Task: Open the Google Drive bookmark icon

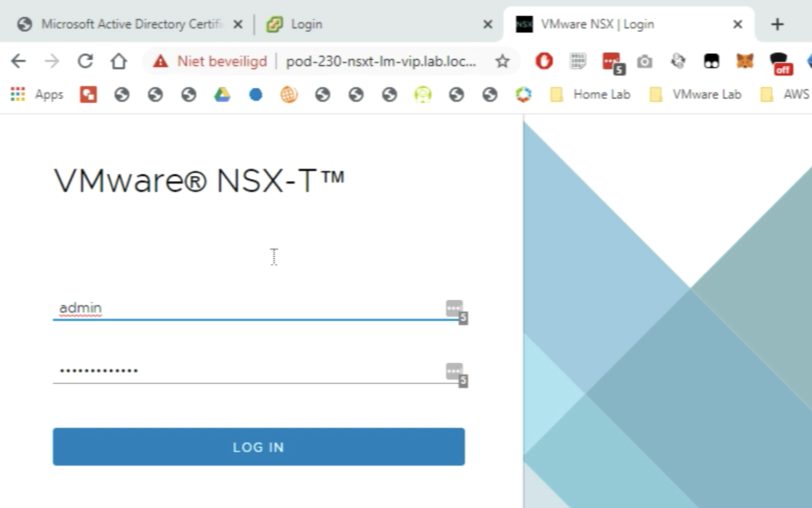Action: point(222,95)
